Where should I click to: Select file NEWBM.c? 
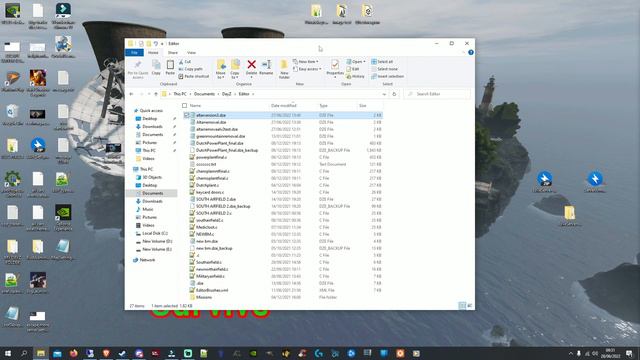click(x=205, y=234)
